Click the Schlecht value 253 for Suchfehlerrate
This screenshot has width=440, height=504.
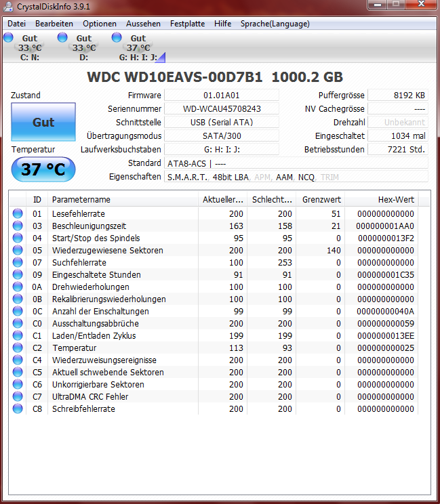pos(285,263)
